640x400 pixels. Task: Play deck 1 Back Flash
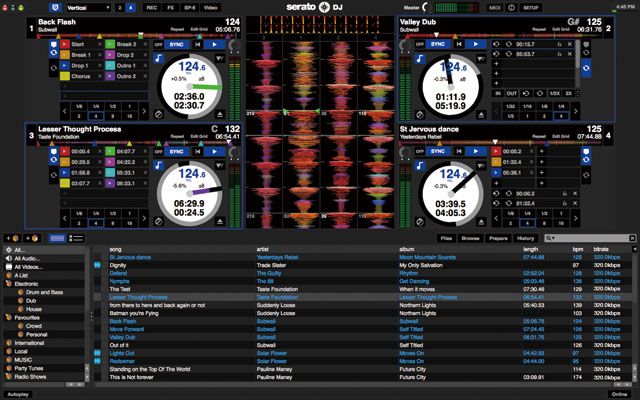coord(215,44)
